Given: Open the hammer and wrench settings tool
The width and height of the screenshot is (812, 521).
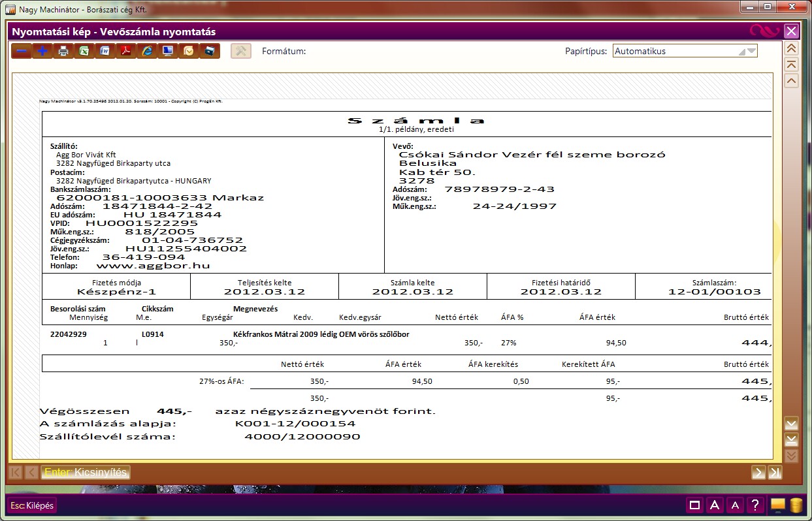Looking at the screenshot, I should (x=241, y=51).
